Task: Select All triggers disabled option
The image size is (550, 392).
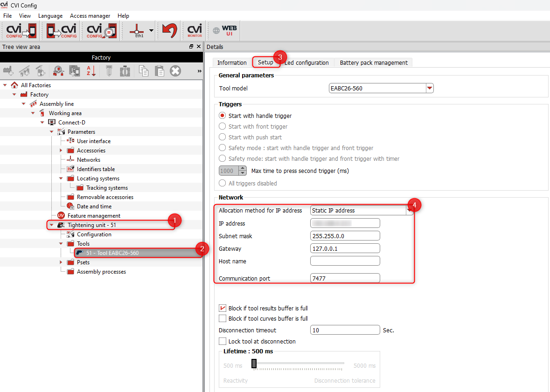Action: pos(223,183)
